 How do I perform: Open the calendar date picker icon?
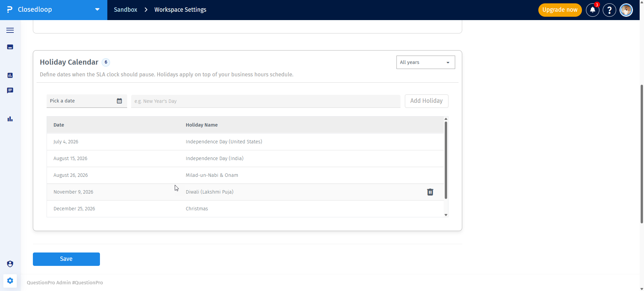pos(119,101)
